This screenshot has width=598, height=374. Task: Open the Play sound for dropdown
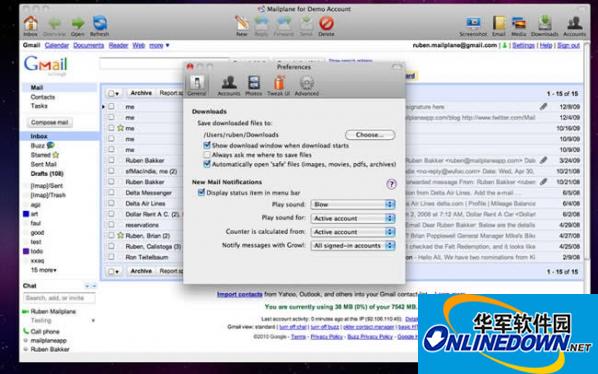tap(353, 218)
